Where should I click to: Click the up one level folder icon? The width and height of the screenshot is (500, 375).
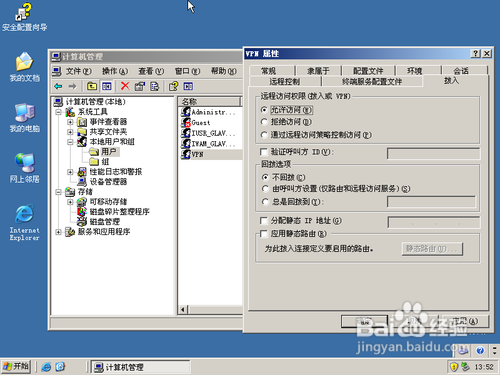point(92,86)
